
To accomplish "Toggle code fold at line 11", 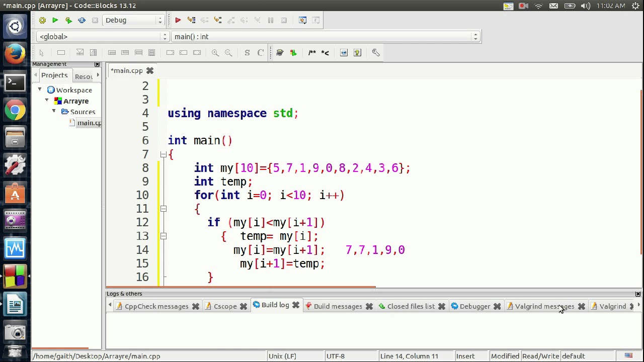I will (x=164, y=209).
